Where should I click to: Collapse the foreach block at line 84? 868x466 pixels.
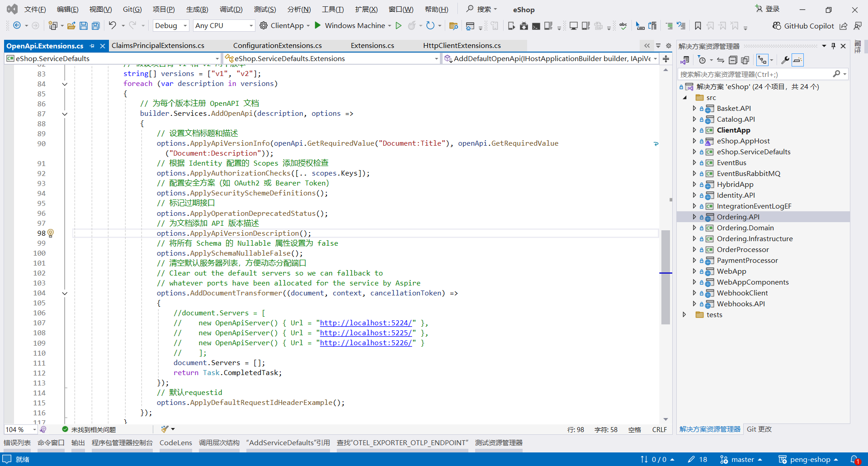tap(65, 84)
